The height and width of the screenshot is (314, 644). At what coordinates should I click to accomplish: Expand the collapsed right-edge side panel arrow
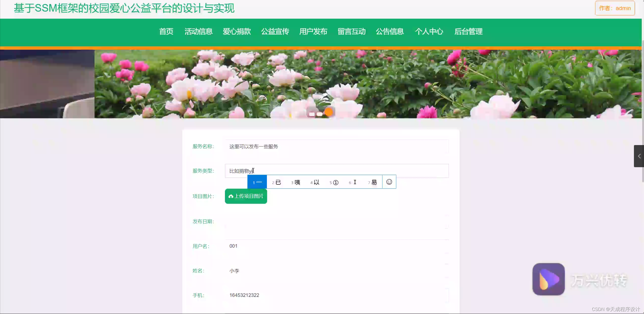coord(640,156)
